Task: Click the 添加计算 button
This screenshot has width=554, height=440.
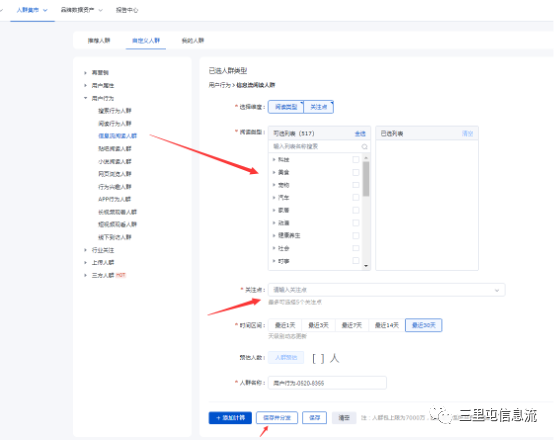Action: click(x=230, y=418)
